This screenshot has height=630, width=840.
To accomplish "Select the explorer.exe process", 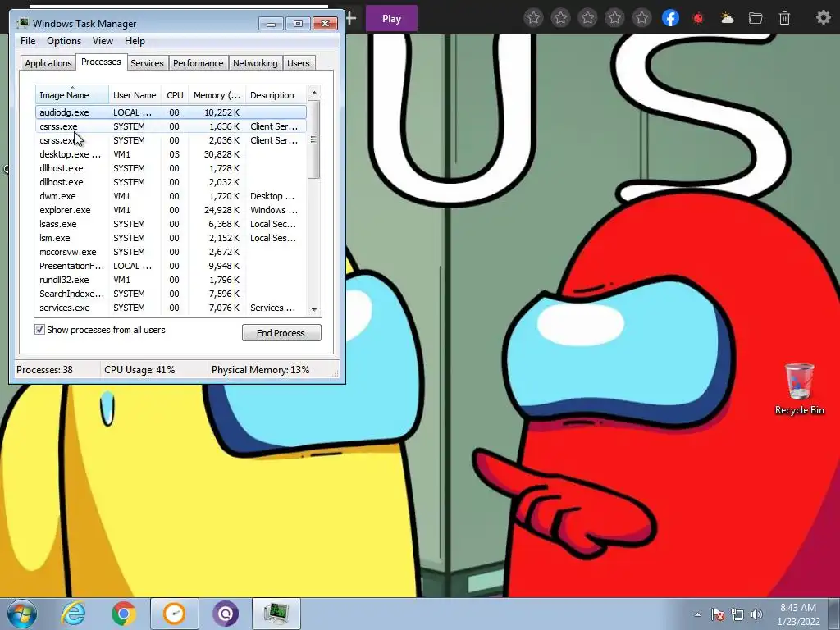I will pos(171,210).
